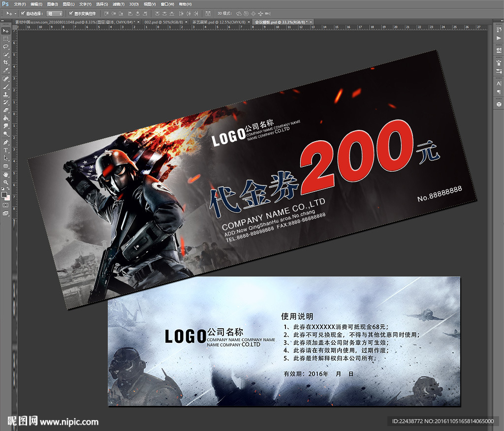
Task: Change the screen mode
Action: click(x=6, y=214)
